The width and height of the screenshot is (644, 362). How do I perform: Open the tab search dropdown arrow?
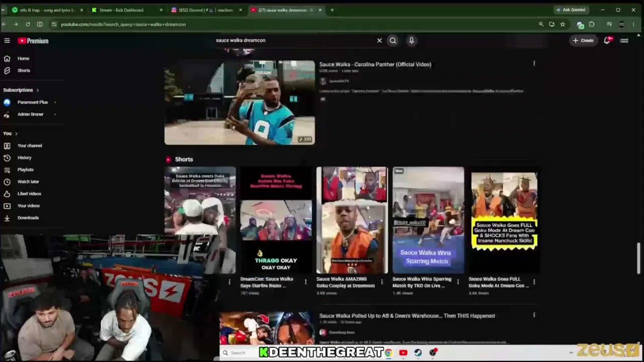point(4,10)
